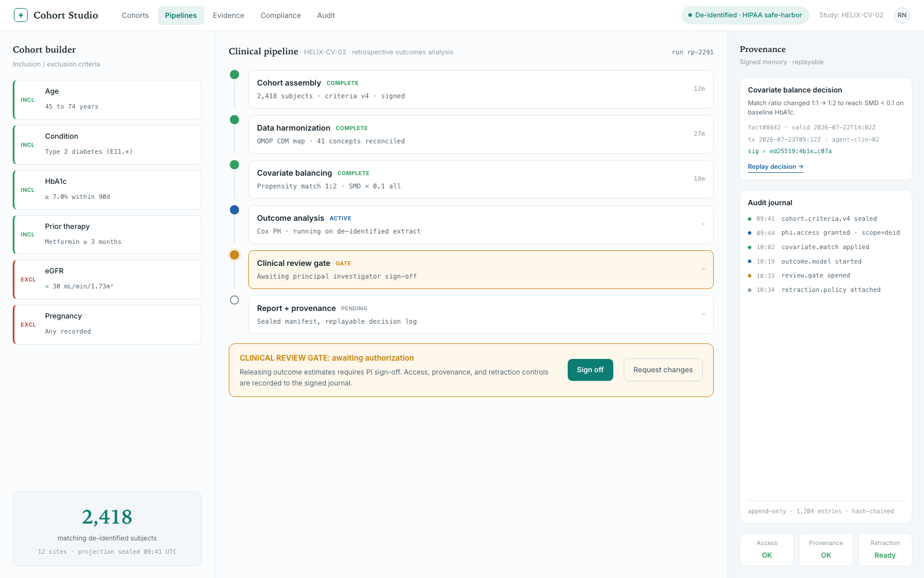The image size is (924, 578).
Task: Select journal entry review.gate opened
Action: point(826,276)
